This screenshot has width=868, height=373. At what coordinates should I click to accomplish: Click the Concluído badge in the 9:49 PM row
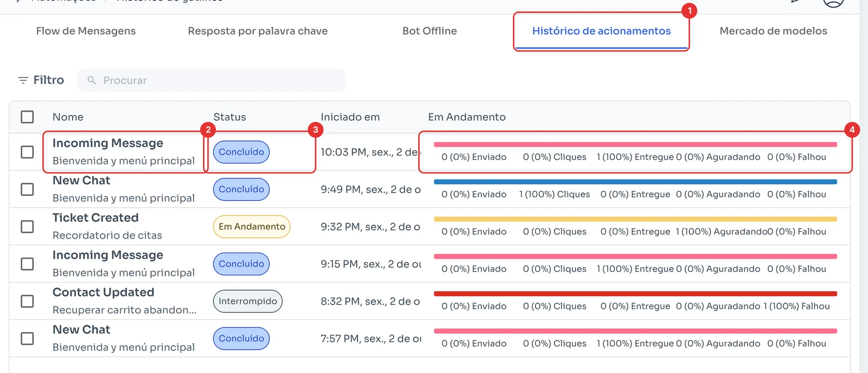(x=241, y=189)
